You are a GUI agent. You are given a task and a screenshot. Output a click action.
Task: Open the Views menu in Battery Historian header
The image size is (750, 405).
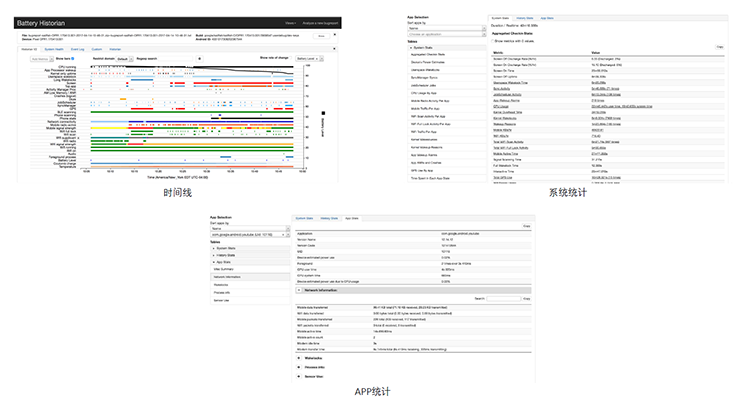coord(290,23)
